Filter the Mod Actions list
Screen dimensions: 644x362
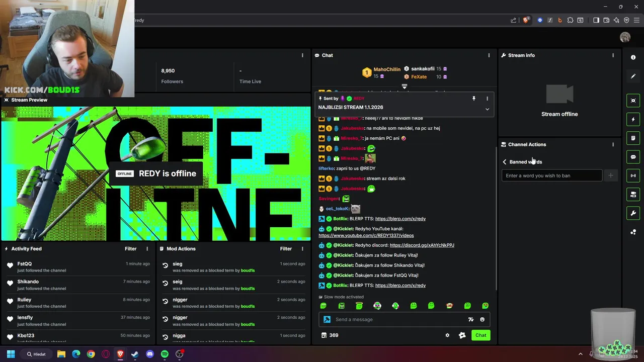tap(286, 249)
